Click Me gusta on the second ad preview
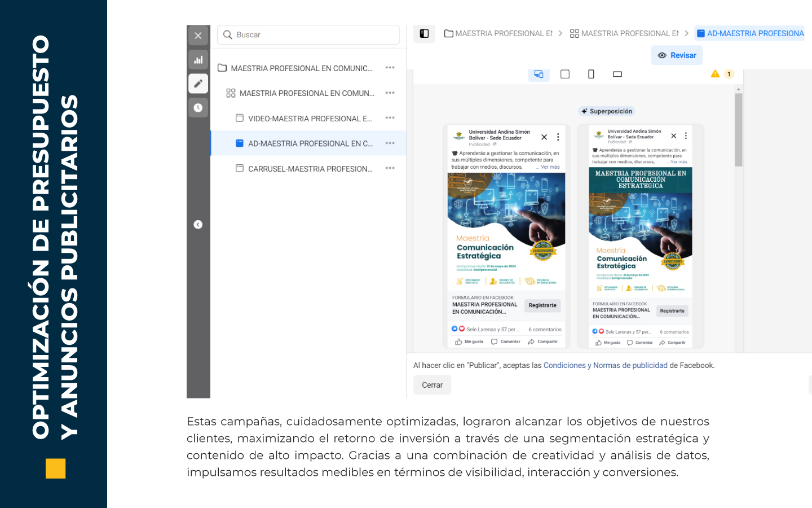This screenshot has width=812, height=508. click(608, 343)
